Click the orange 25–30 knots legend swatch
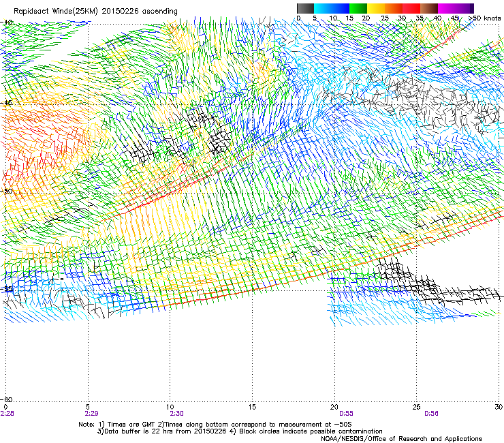The image size is (504, 443). click(394, 8)
